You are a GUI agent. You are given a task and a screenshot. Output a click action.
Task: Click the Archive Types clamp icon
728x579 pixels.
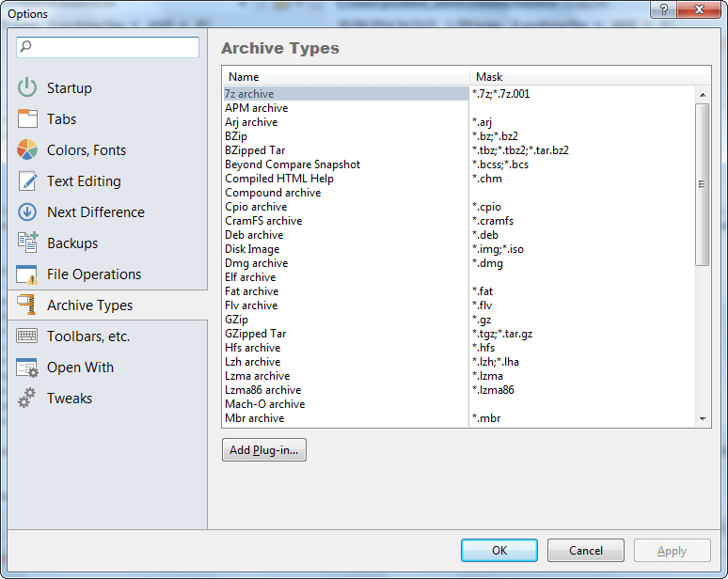27,305
